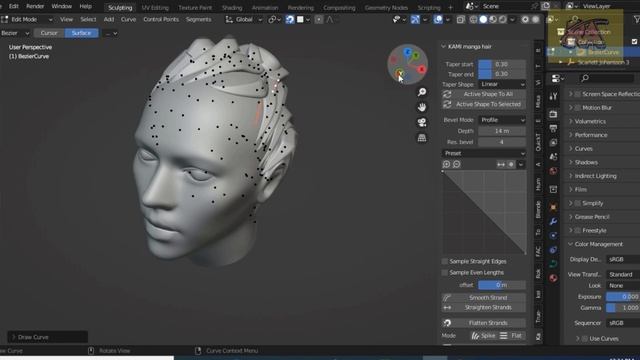Open the Control Points menu
Image resolution: width=640 pixels, height=360 pixels.
pos(161,20)
